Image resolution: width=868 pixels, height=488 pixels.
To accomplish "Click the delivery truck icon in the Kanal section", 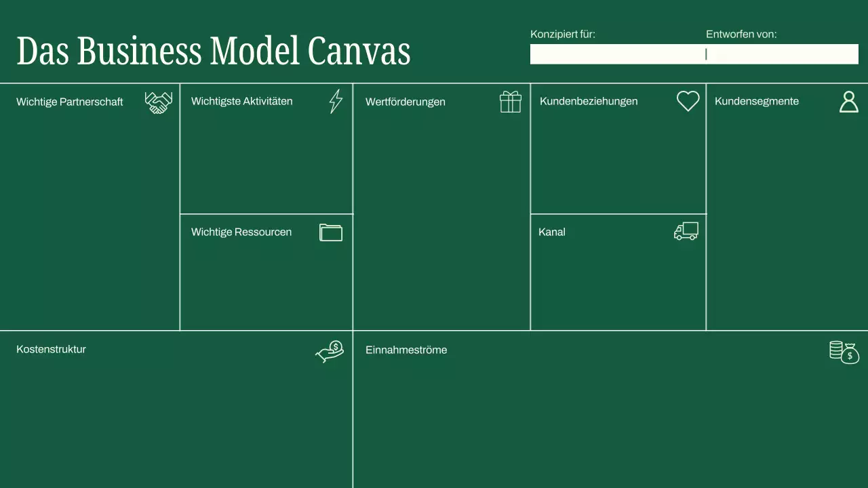I will tap(686, 232).
